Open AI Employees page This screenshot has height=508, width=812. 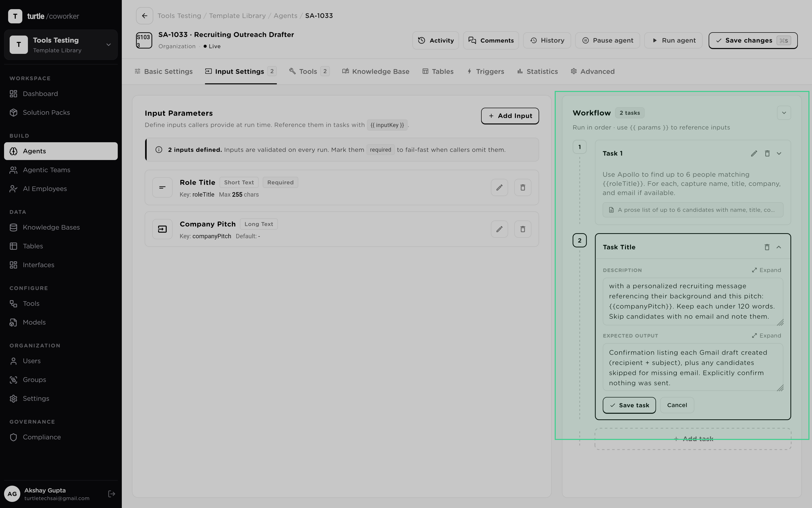pyautogui.click(x=61, y=189)
